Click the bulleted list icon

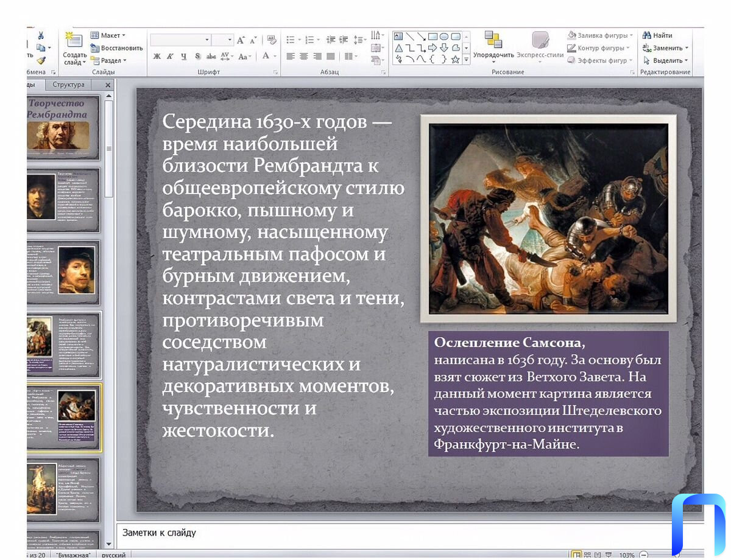291,40
